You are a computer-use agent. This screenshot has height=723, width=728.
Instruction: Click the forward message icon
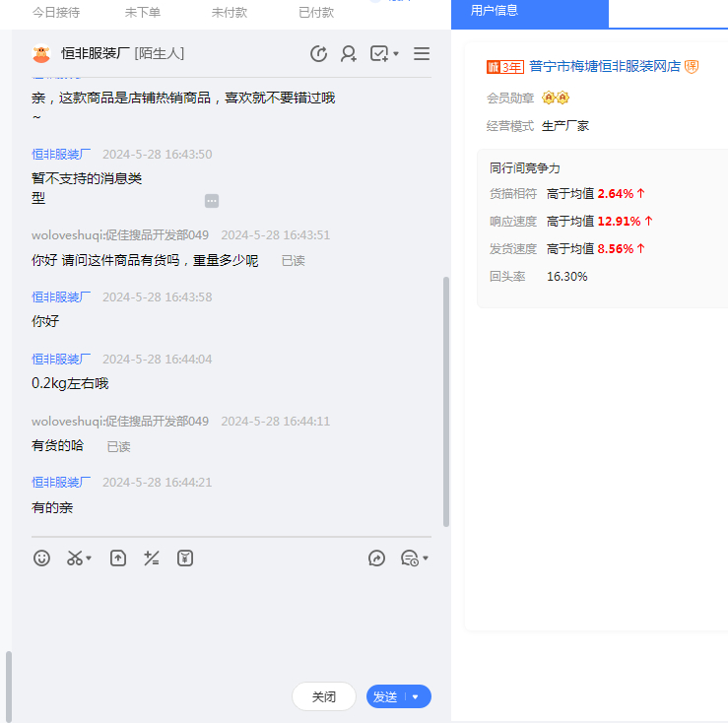pos(376,558)
